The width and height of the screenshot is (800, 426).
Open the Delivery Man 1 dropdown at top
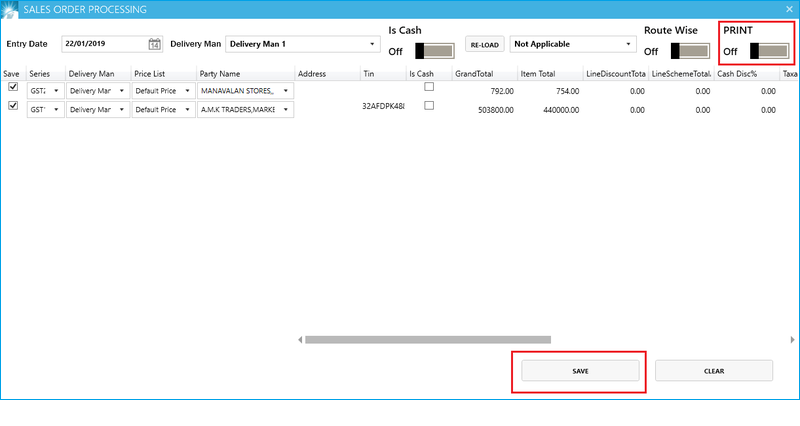click(303, 44)
